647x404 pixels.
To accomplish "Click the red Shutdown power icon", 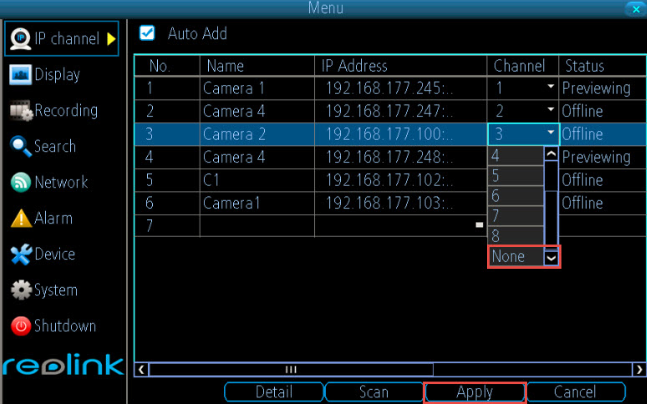I will tap(21, 326).
